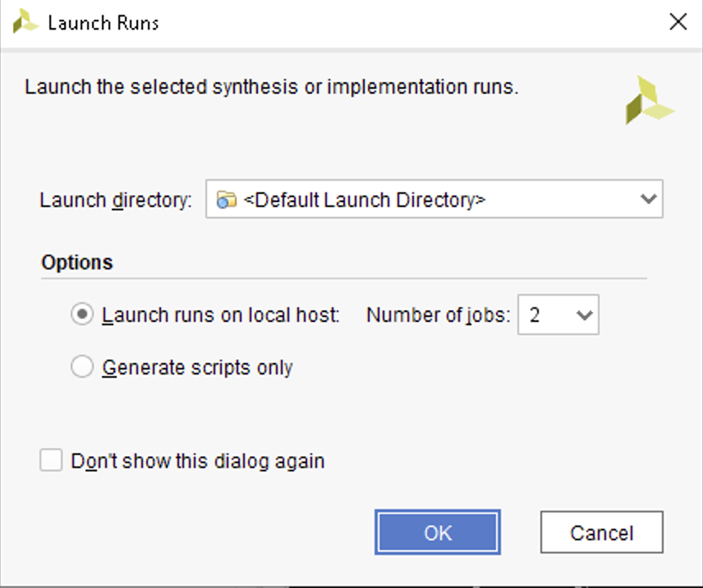Select Generate scripts only option
This screenshot has height=588, width=703.
coord(82,366)
